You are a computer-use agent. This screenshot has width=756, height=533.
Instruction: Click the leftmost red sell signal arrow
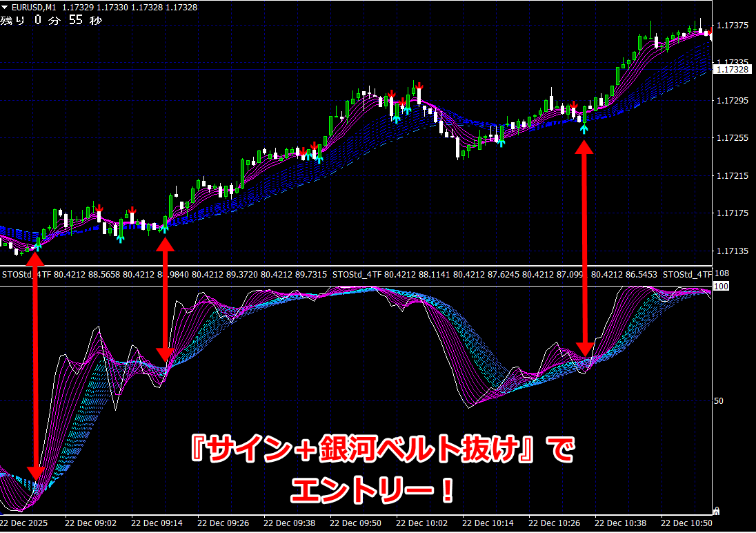click(99, 208)
